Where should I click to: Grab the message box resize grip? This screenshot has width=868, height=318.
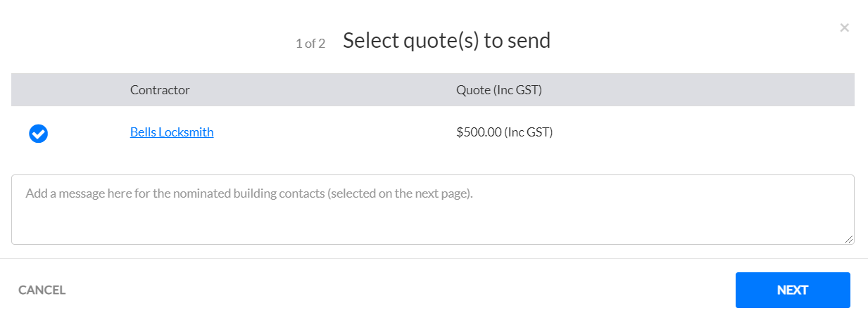849,239
